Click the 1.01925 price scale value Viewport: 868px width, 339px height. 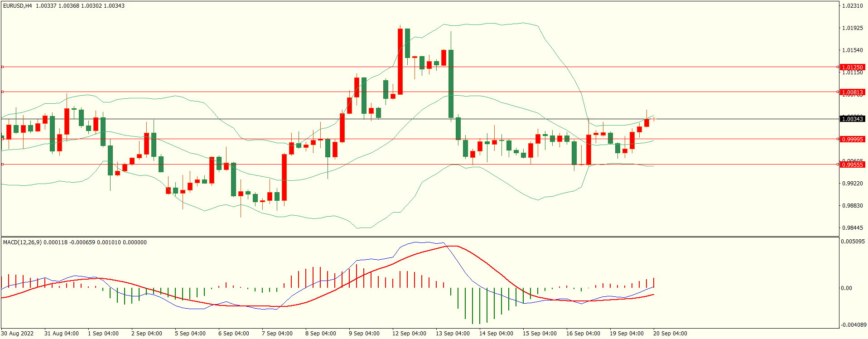tap(852, 28)
